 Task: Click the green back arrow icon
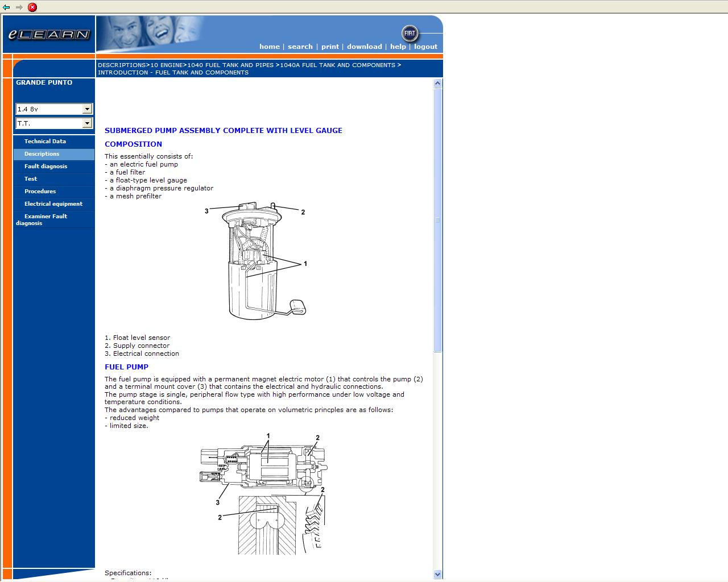6,7
